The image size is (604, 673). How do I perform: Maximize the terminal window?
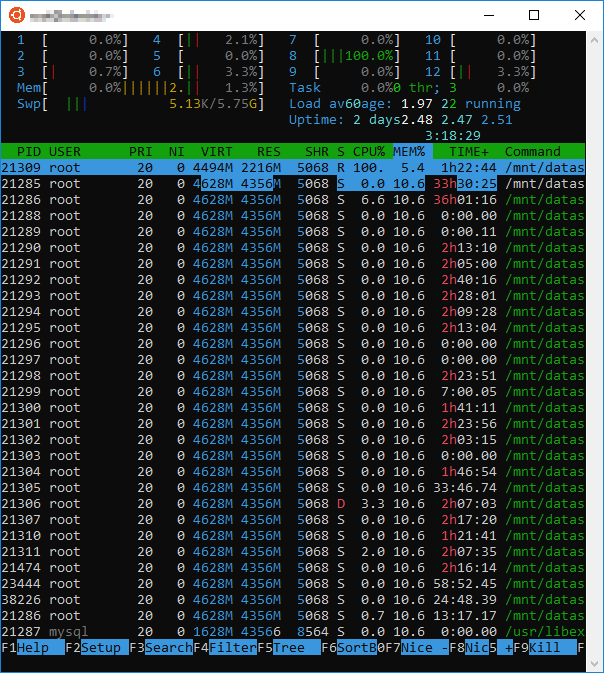pyautogui.click(x=534, y=15)
